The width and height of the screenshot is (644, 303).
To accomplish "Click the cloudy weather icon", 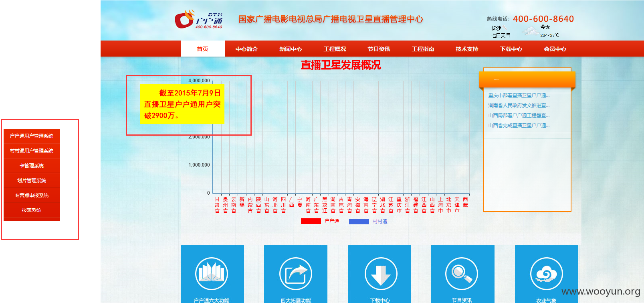I will (x=531, y=31).
